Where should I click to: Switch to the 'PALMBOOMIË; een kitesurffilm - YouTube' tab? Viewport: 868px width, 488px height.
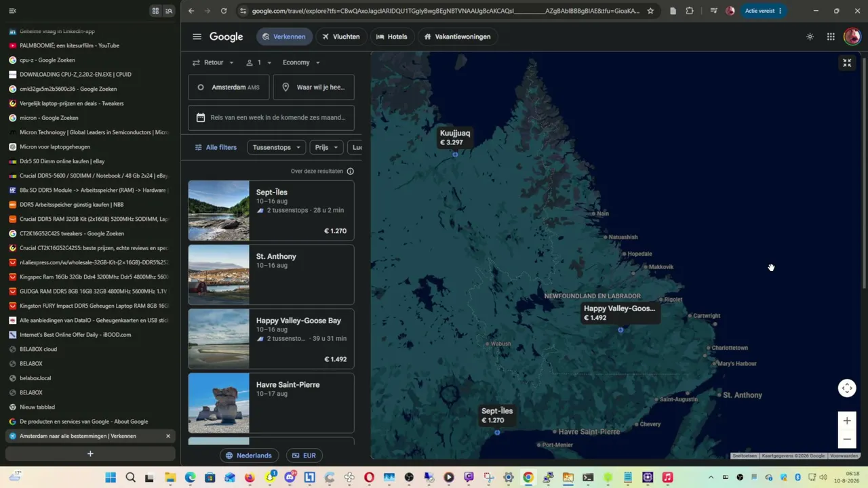[90, 45]
